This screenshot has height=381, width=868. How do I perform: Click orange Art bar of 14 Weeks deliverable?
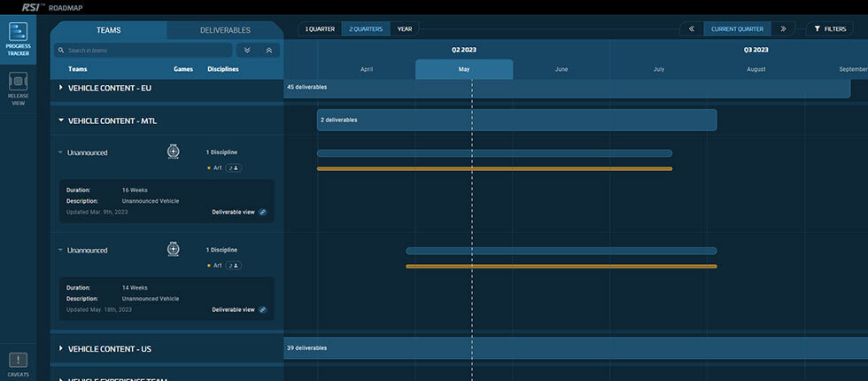[562, 267]
